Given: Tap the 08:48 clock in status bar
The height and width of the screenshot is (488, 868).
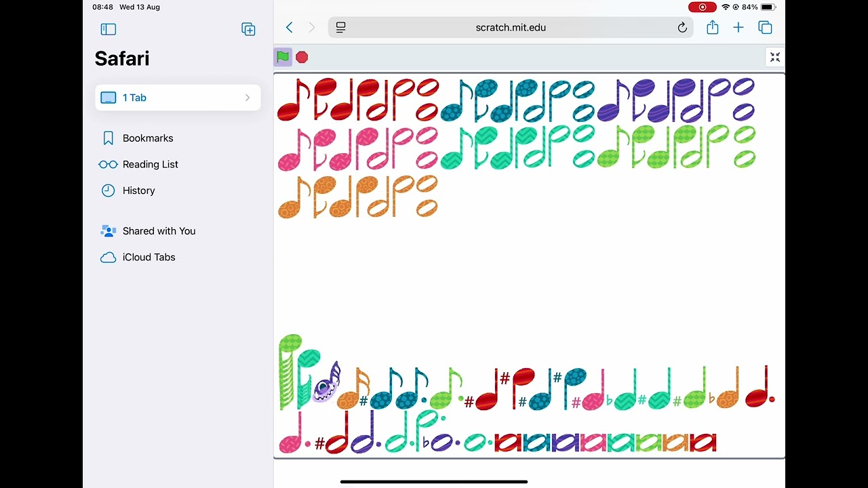Looking at the screenshot, I should (103, 7).
